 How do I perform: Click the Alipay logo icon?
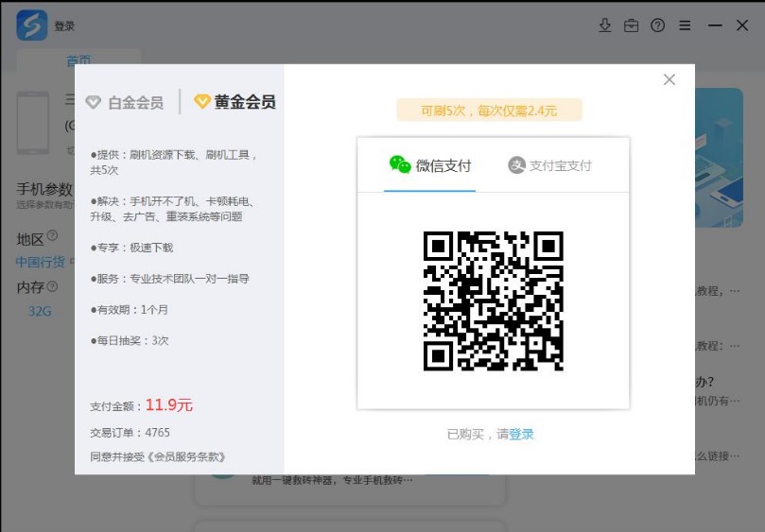(516, 165)
